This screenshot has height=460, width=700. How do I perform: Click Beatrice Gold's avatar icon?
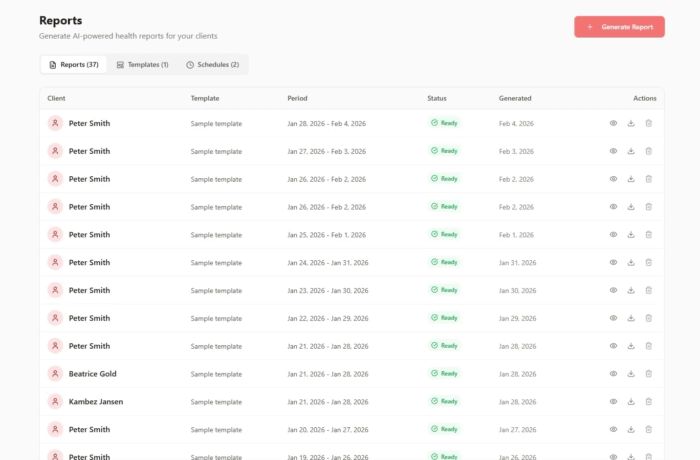55,374
